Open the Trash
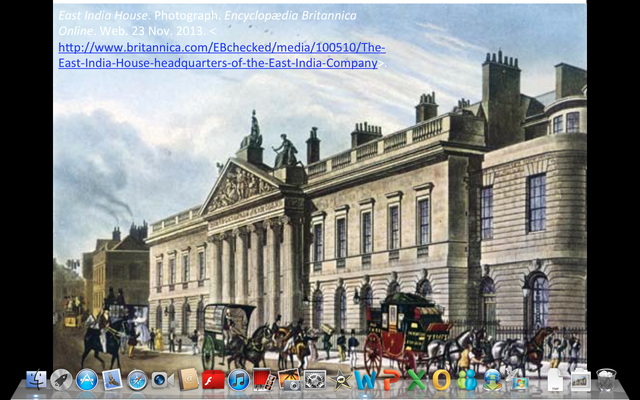 point(606,380)
